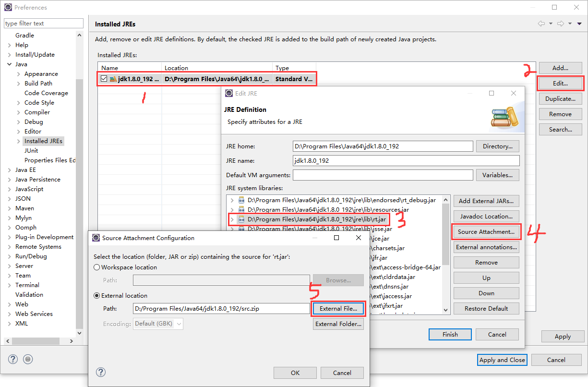Select the External location radio button
This screenshot has width=588, height=387.
[x=97, y=296]
